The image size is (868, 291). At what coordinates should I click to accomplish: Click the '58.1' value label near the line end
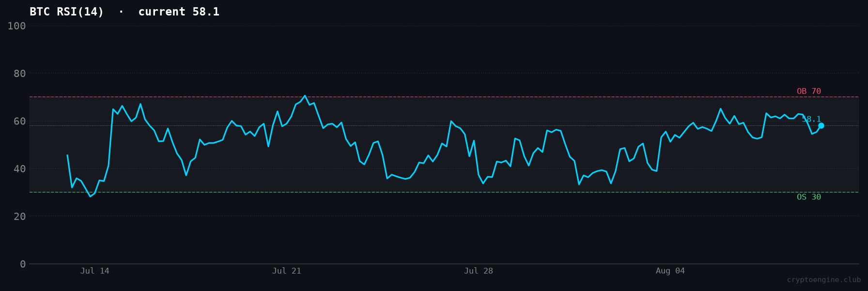(x=811, y=119)
